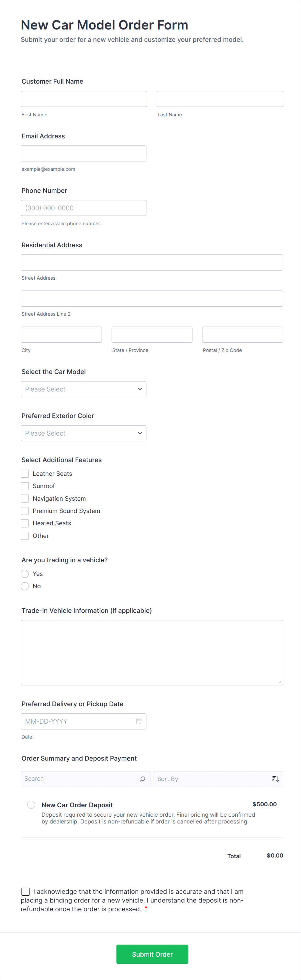Select Yes for trading in a vehicle
This screenshot has height=980, width=301.
(25, 574)
